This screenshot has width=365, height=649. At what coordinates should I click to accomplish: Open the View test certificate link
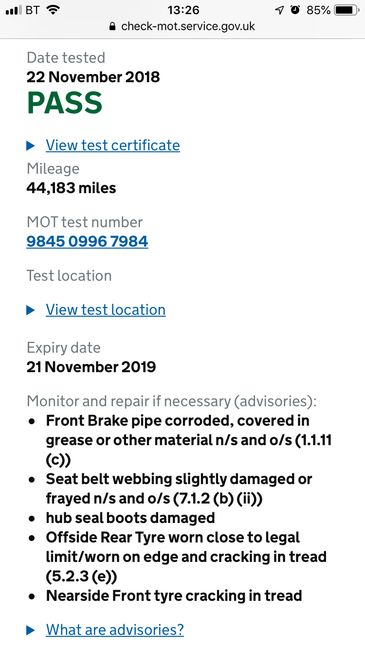coord(113,145)
